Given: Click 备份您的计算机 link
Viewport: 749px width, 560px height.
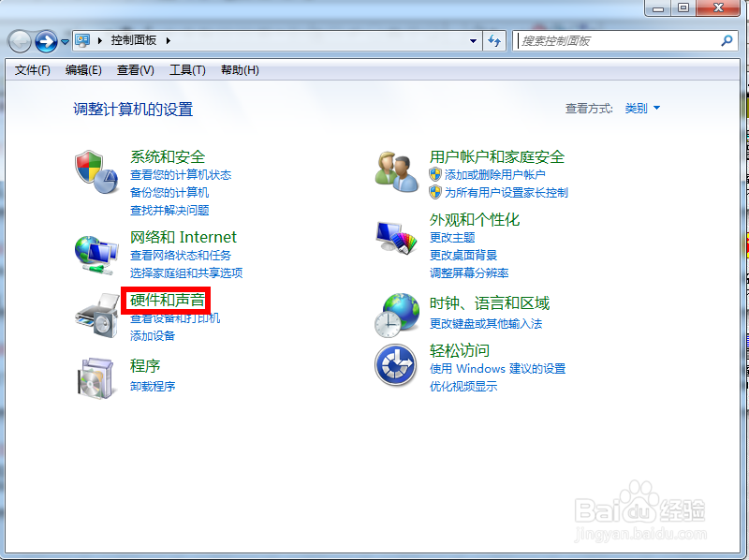Looking at the screenshot, I should tap(169, 193).
